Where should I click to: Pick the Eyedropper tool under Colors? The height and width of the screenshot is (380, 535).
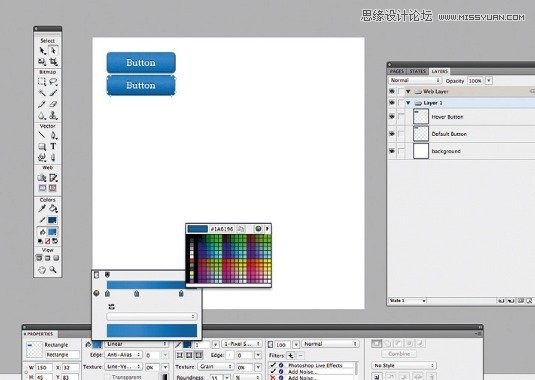pos(42,208)
